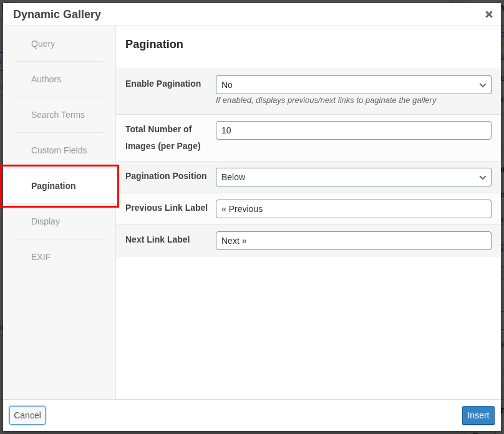This screenshot has height=434, width=504.
Task: Open the Authors tab
Action: [46, 79]
